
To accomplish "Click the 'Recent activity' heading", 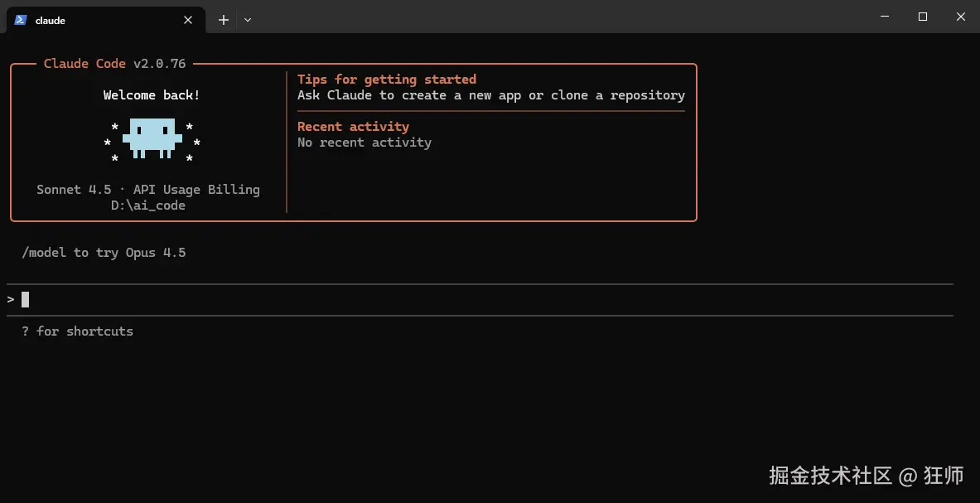I will click(353, 127).
